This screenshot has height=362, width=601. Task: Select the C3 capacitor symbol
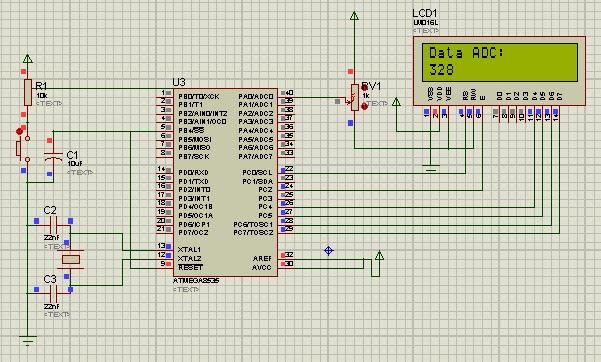tap(53, 294)
